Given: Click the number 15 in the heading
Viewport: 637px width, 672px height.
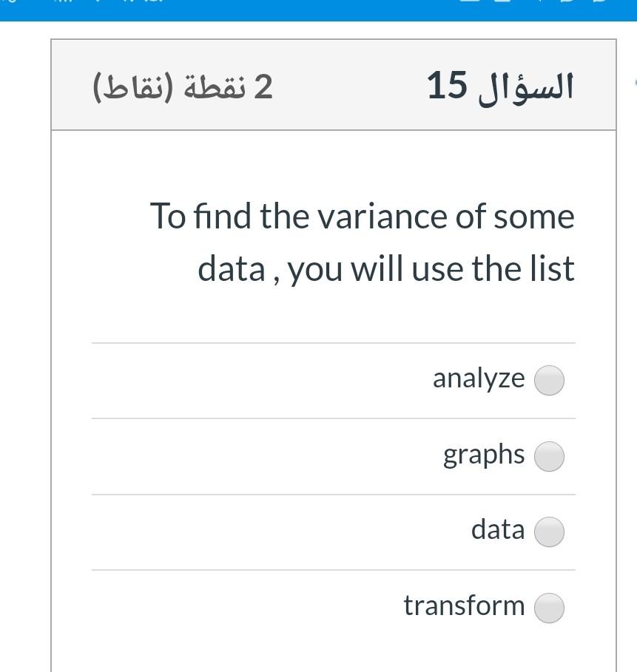Looking at the screenshot, I should click(x=446, y=86).
